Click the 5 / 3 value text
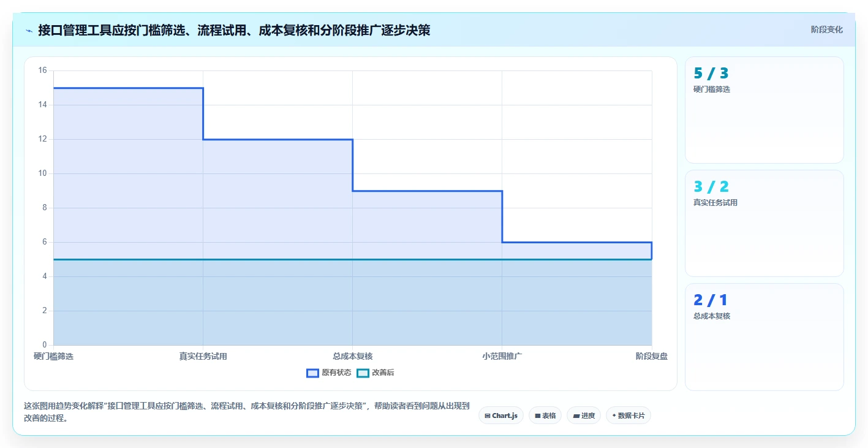This screenshot has width=868, height=448. [x=711, y=73]
